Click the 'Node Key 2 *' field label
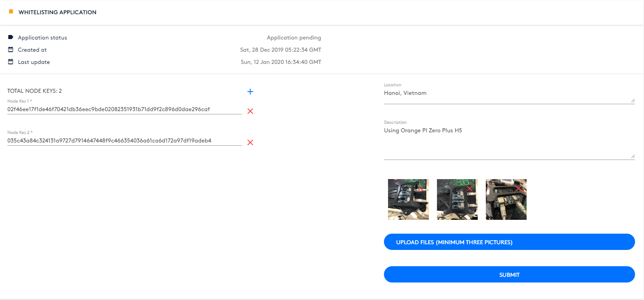The width and height of the screenshot is (644, 300). click(x=20, y=132)
